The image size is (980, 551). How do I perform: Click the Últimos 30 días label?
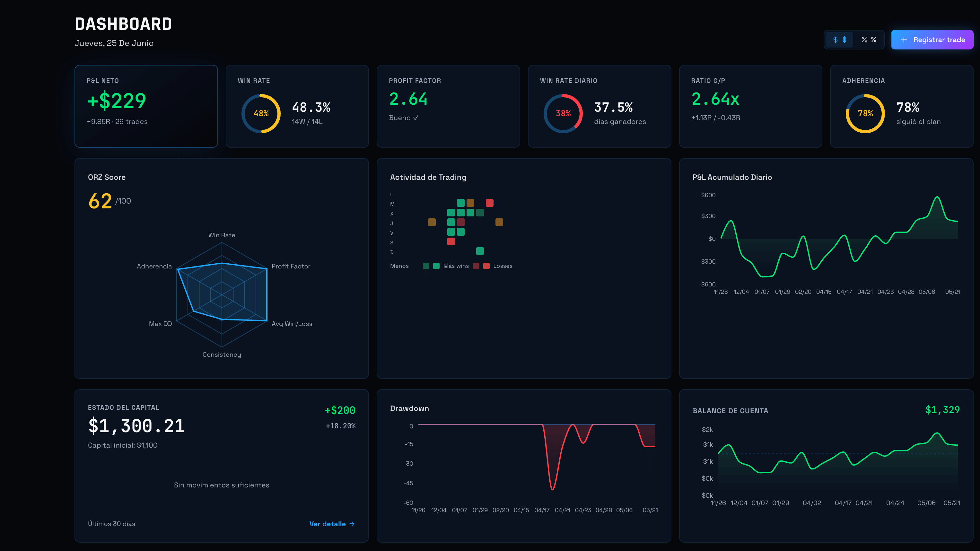pyautogui.click(x=111, y=524)
